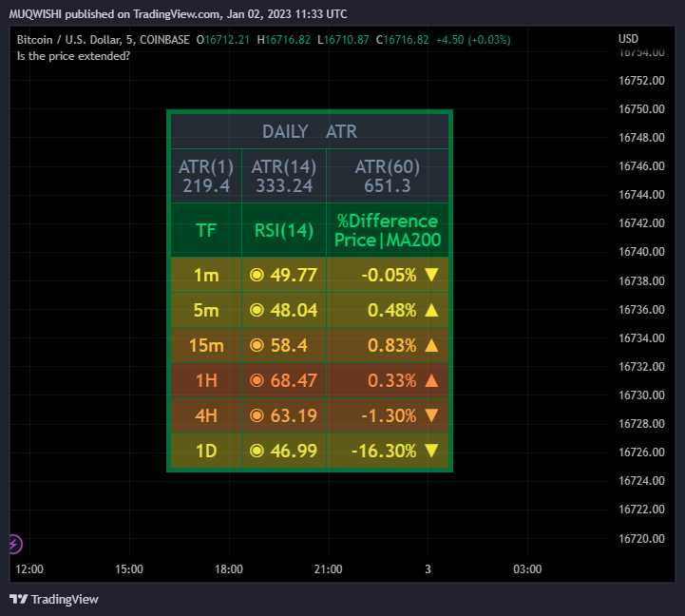Click the 16720.00 price axis label
The height and width of the screenshot is (616, 685).
[641, 538]
